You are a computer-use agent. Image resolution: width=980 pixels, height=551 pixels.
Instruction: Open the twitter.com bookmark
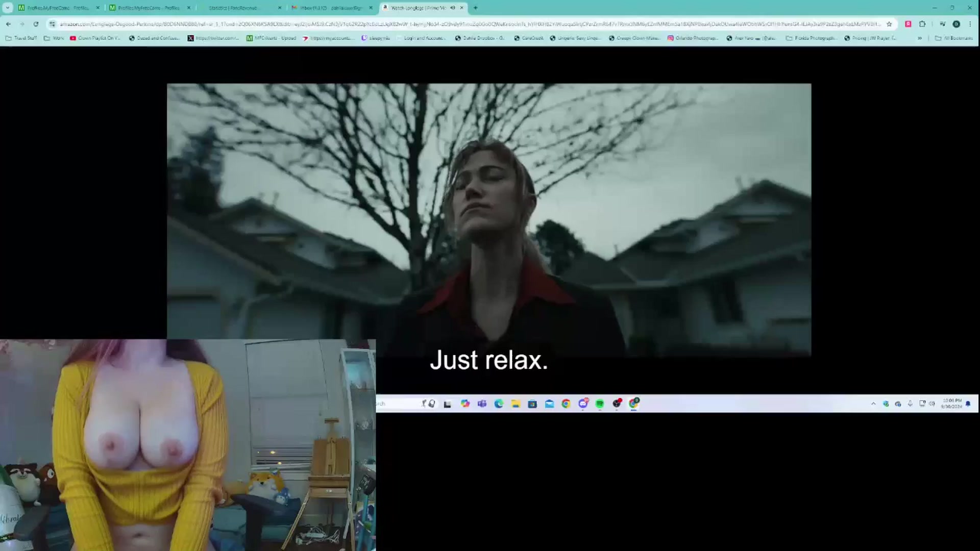213,38
